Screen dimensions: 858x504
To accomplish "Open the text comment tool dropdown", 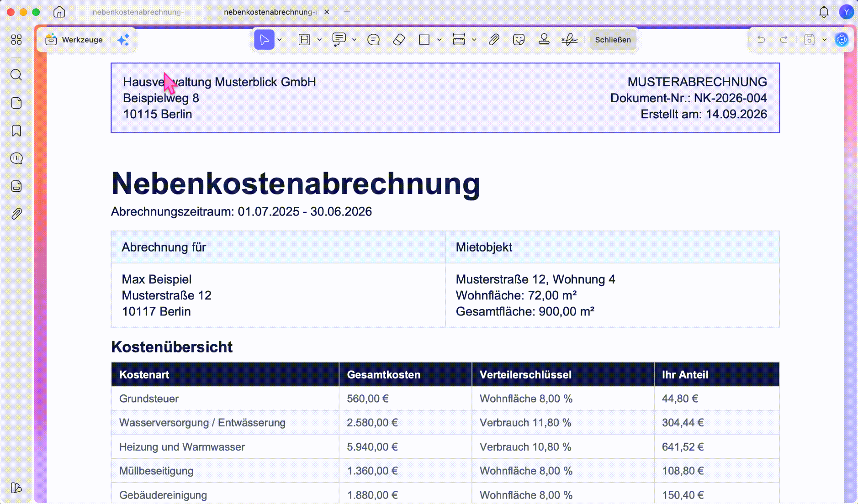I will point(354,40).
